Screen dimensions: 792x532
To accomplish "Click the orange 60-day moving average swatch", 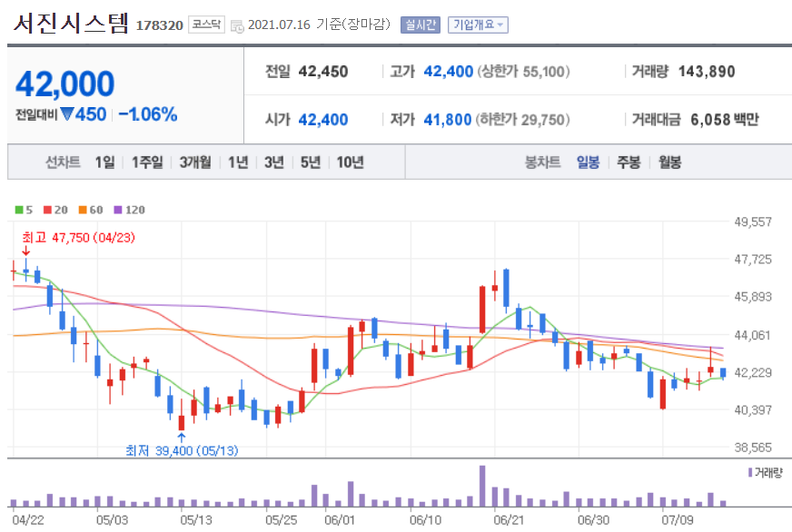I will point(83,210).
